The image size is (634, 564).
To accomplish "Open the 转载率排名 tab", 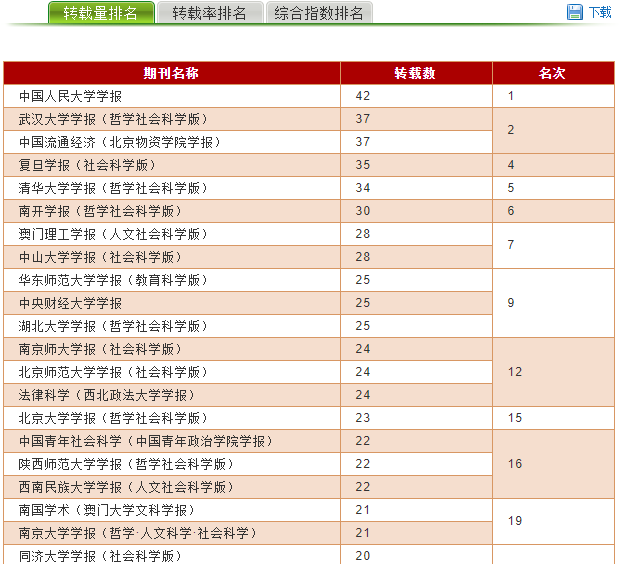I will click(210, 13).
